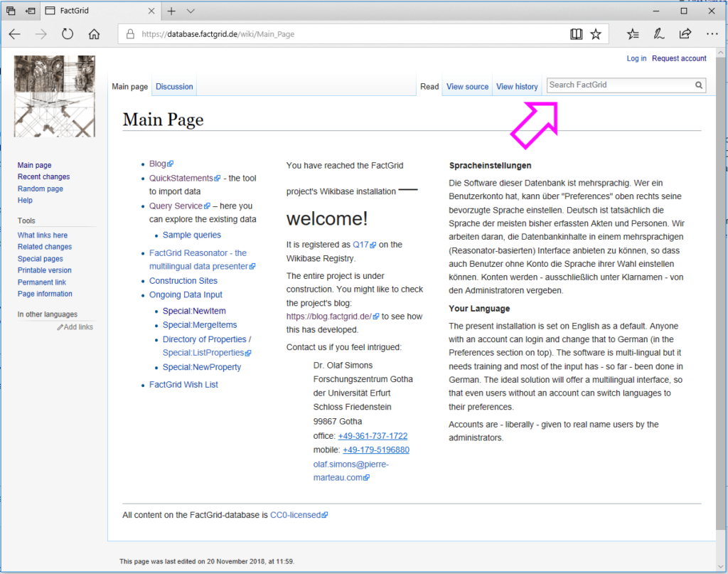The width and height of the screenshot is (728, 574).
Task: Open the Construction Sites link
Action: 183,281
